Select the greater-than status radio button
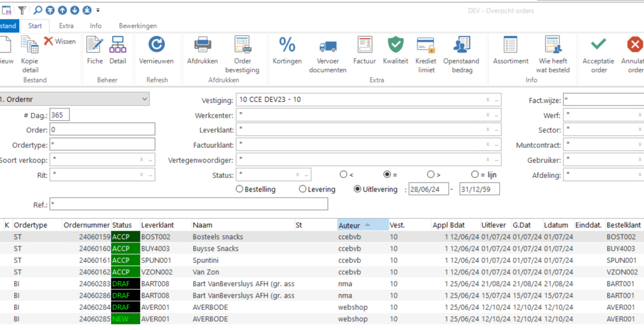Viewport: 644px width, 330px height. 431,175
